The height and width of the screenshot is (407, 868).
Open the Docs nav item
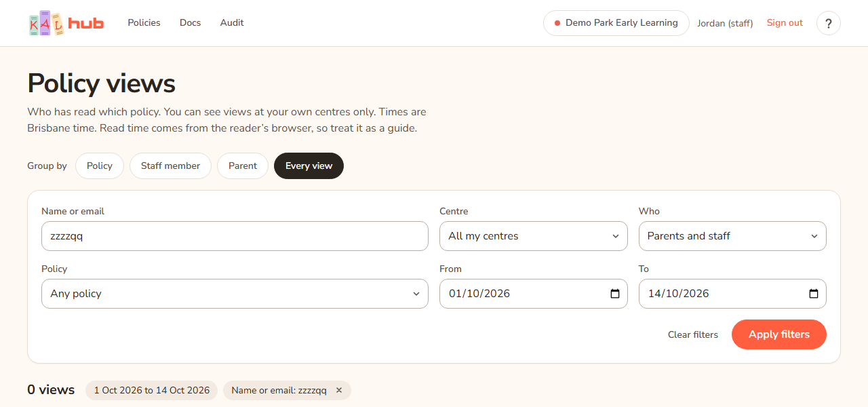[190, 23]
